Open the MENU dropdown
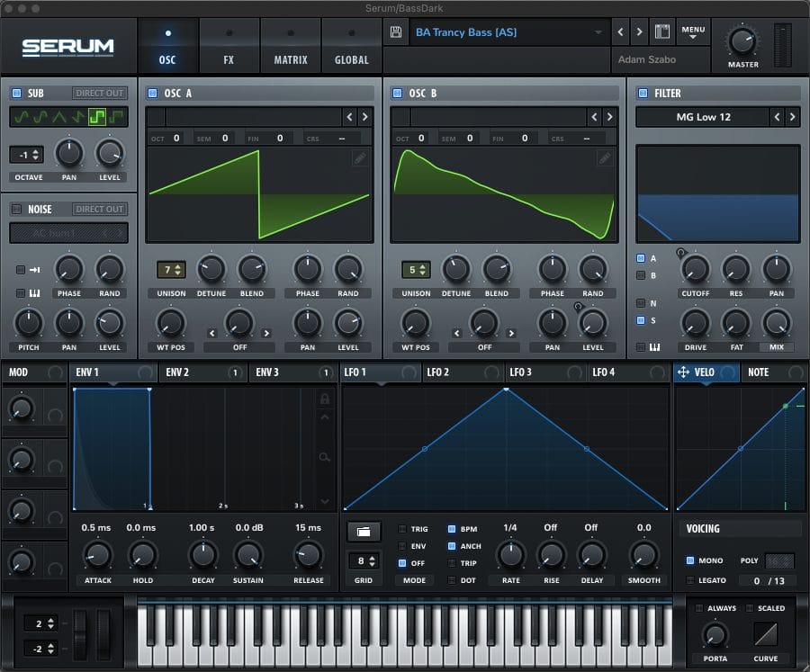The height and width of the screenshot is (672, 810). (x=693, y=32)
